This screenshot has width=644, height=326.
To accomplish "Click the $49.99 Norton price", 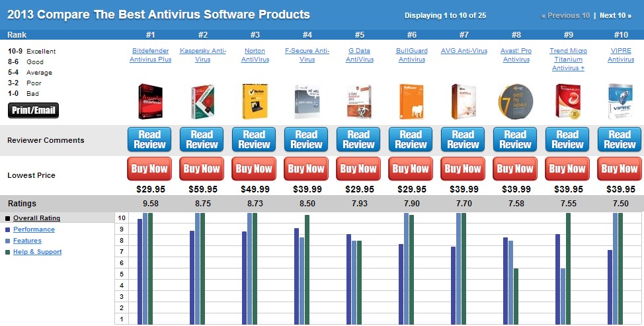I will pyautogui.click(x=255, y=189).
